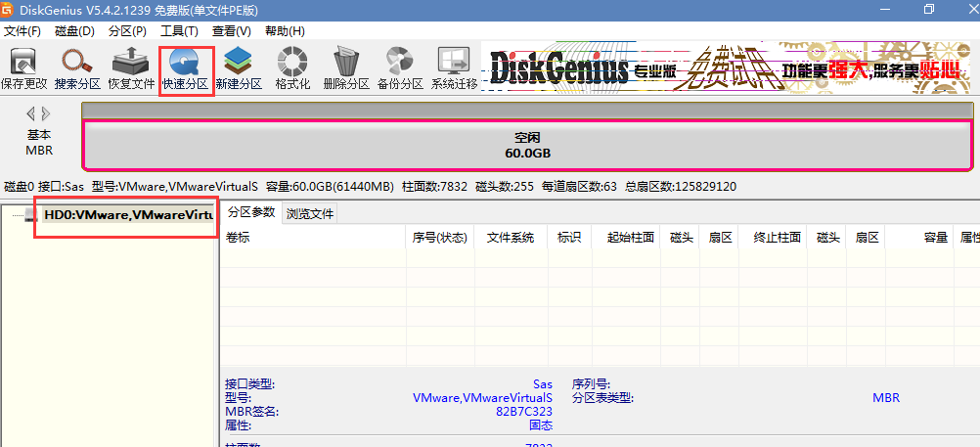The image size is (980, 447).
Task: Click the 终止柱面 column header
Action: (x=773, y=238)
